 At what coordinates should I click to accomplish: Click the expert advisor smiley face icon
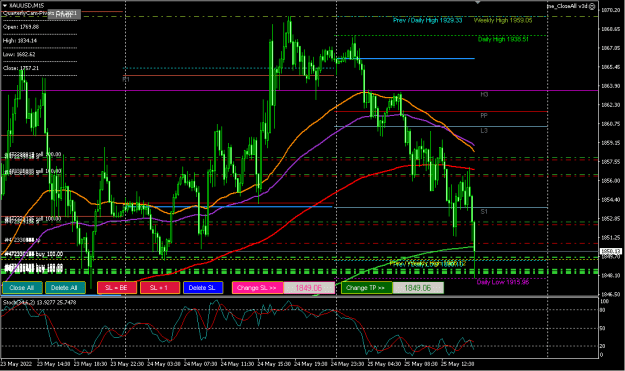[x=592, y=6]
